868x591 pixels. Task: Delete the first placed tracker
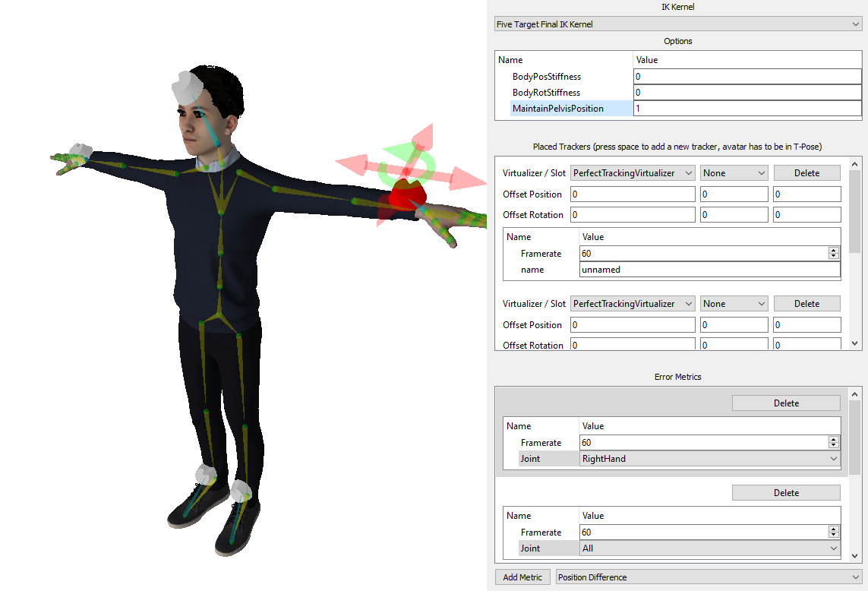[x=806, y=173]
